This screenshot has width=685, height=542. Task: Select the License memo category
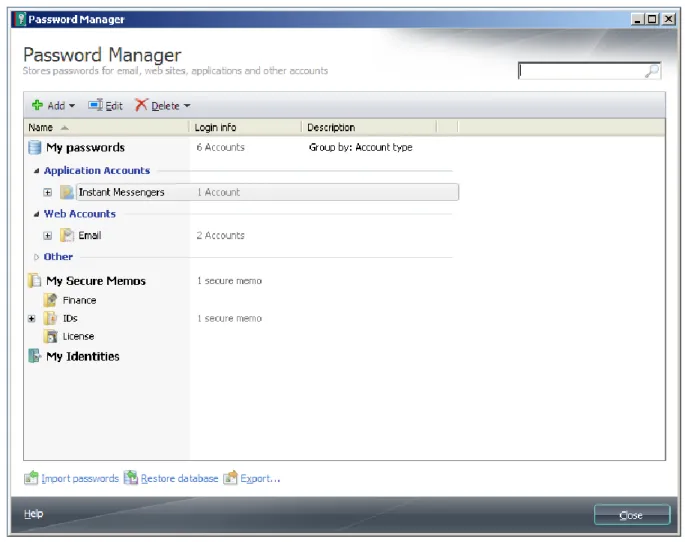tap(78, 336)
